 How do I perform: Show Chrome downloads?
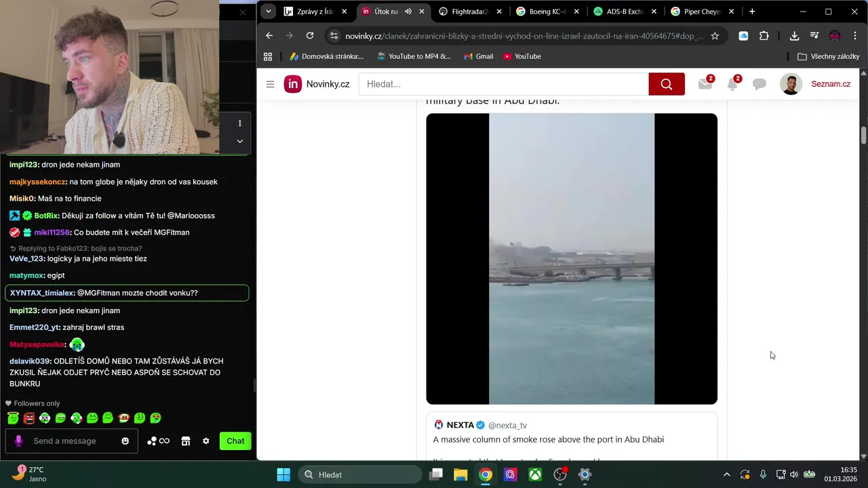click(x=794, y=36)
